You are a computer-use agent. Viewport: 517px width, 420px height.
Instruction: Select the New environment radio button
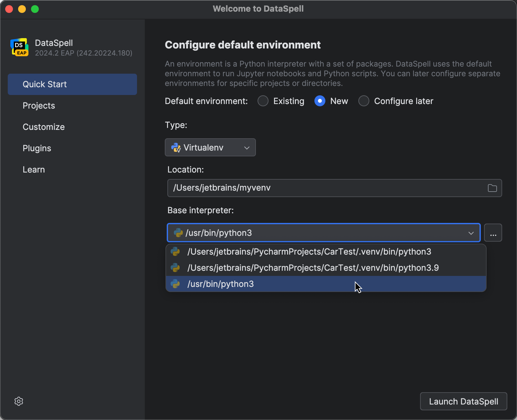click(320, 101)
